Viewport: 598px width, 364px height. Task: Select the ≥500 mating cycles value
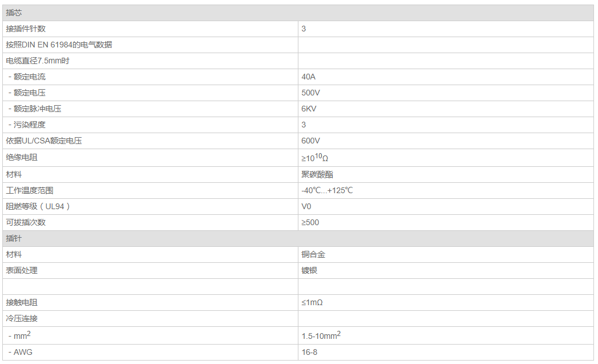(310, 222)
